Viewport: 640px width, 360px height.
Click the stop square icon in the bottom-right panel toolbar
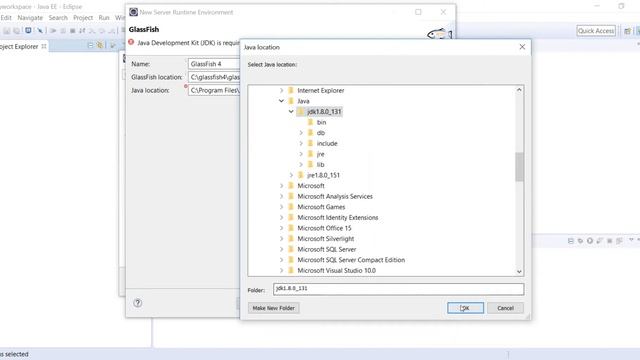(609, 241)
